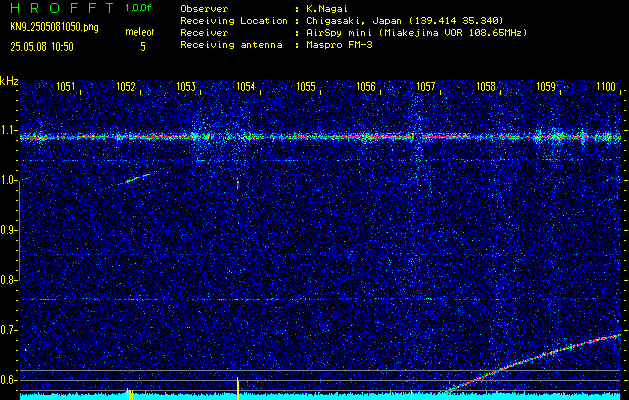Viewport: 629px width, 400px height.
Task: Click the 1054 time axis label
Action: (x=246, y=86)
